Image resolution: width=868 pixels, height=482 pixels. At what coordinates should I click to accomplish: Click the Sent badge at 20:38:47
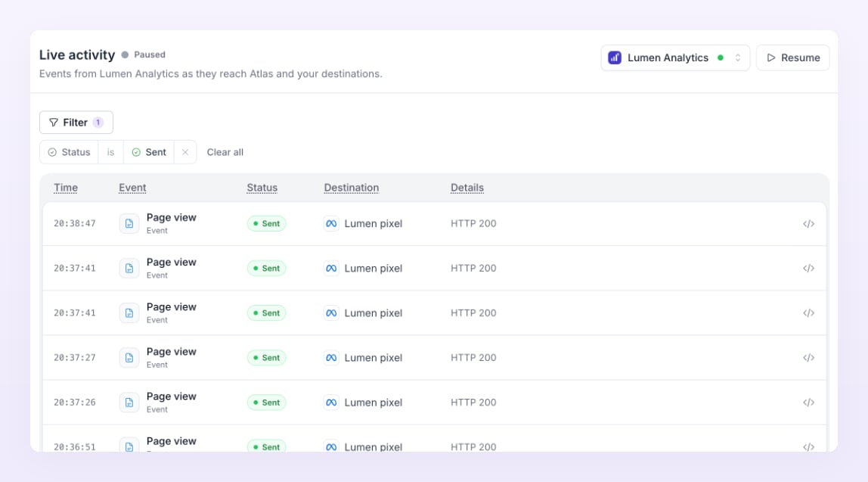click(x=266, y=224)
